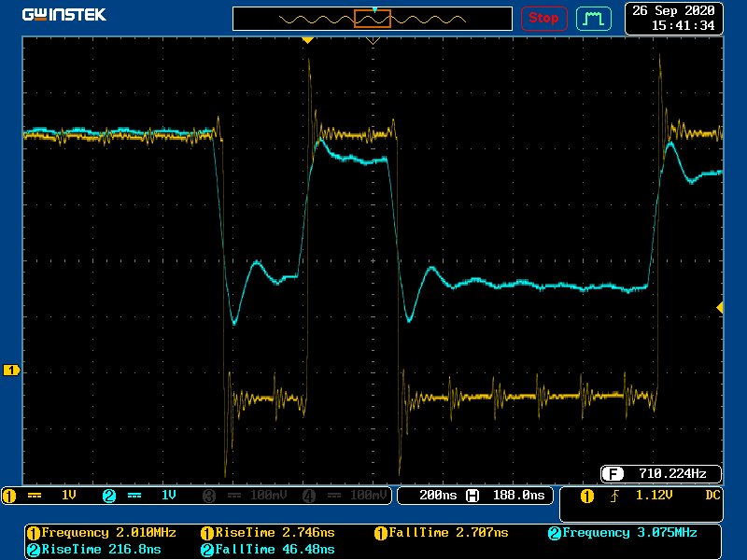Click the channel 1 ground level marker
Screen dimensions: 747x560
point(11,371)
